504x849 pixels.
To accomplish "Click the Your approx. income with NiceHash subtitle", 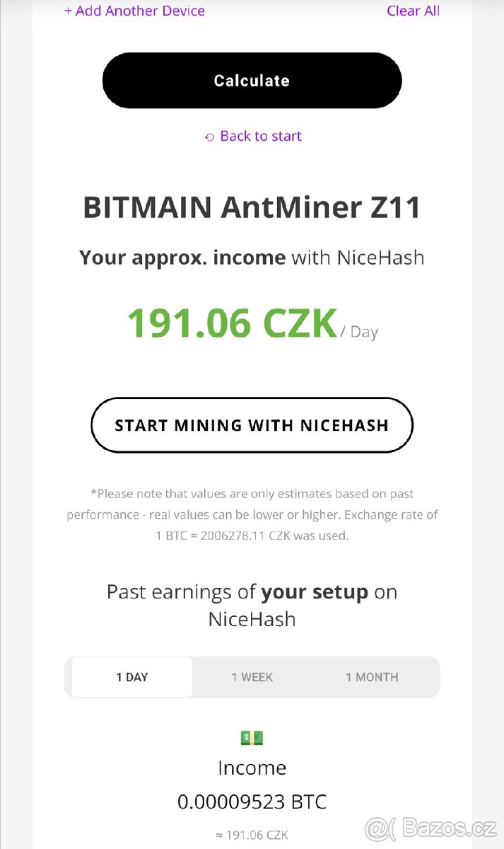I will [x=252, y=258].
